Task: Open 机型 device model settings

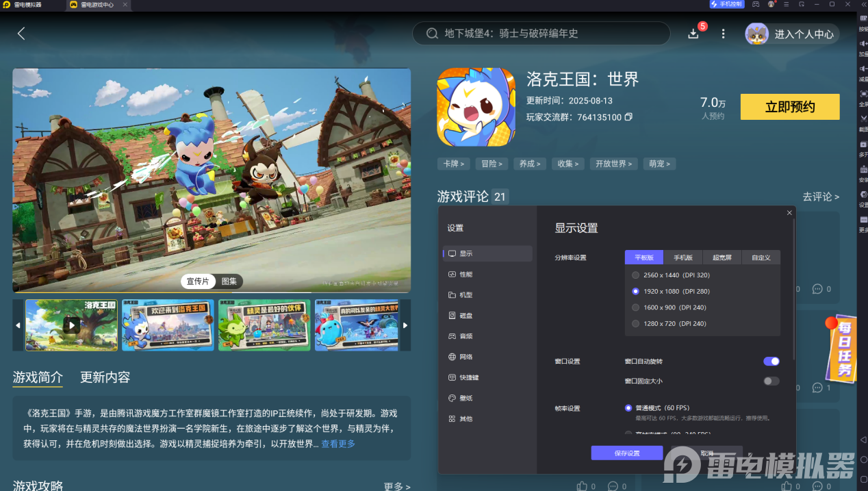Action: [x=487, y=294]
